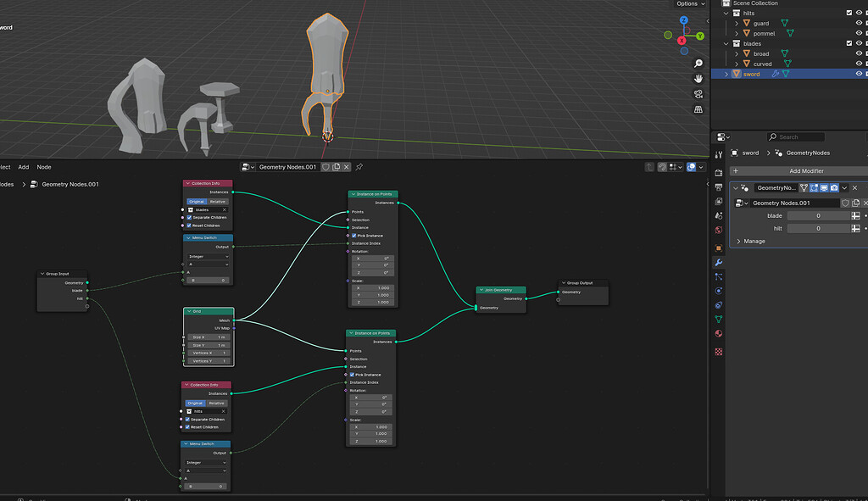Hide the sword object with its eye icon
This screenshot has height=501, width=868.
coord(860,74)
